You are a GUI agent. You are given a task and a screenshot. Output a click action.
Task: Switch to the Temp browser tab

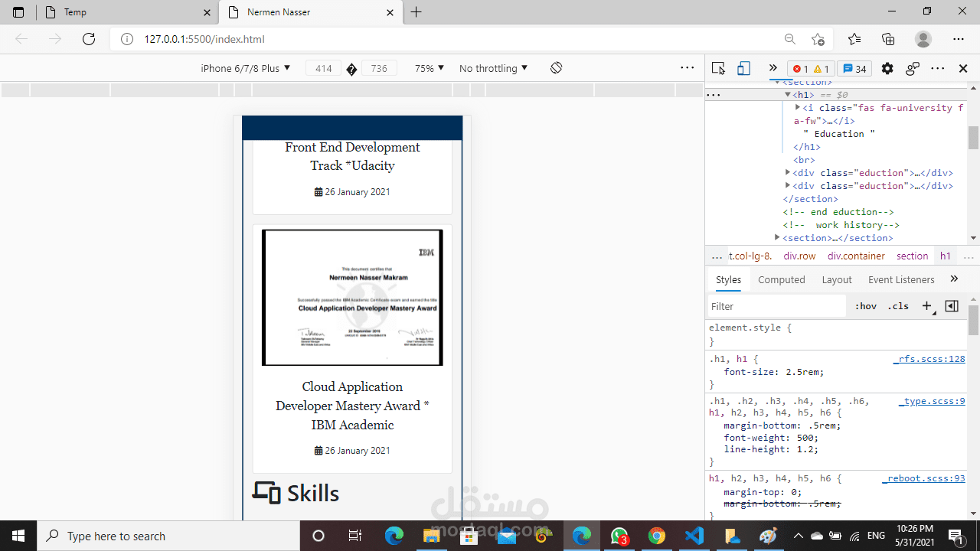[x=127, y=12]
